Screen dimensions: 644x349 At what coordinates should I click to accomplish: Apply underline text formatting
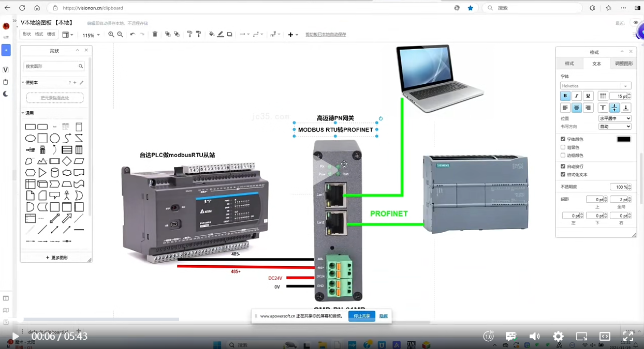pyautogui.click(x=588, y=96)
